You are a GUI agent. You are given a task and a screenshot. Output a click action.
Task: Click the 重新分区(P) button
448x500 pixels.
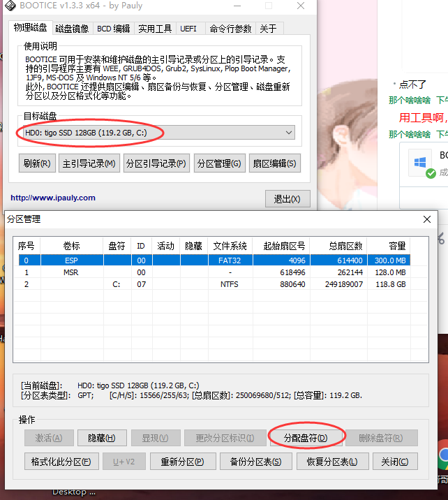point(183,462)
